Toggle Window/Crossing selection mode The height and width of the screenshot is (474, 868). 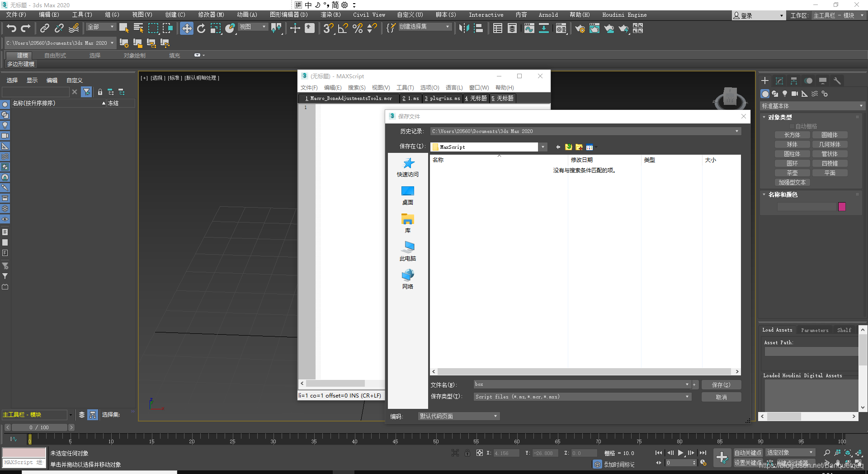click(x=168, y=28)
